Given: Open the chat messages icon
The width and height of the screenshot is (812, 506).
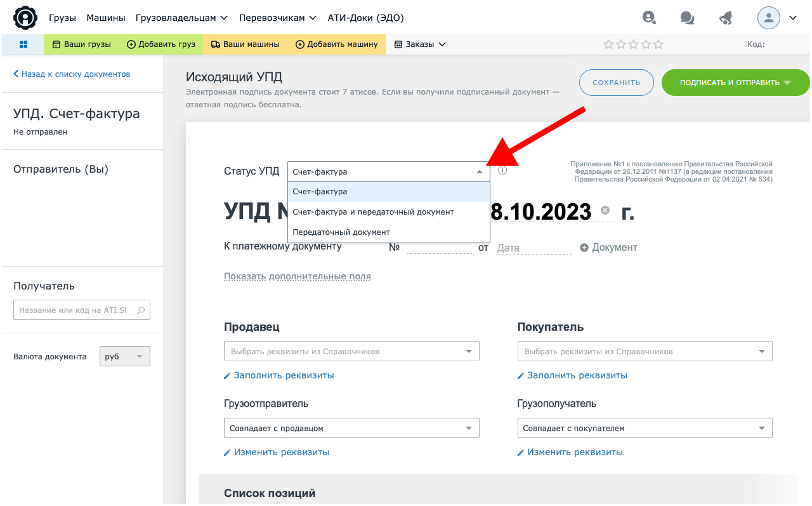Looking at the screenshot, I should point(687,18).
